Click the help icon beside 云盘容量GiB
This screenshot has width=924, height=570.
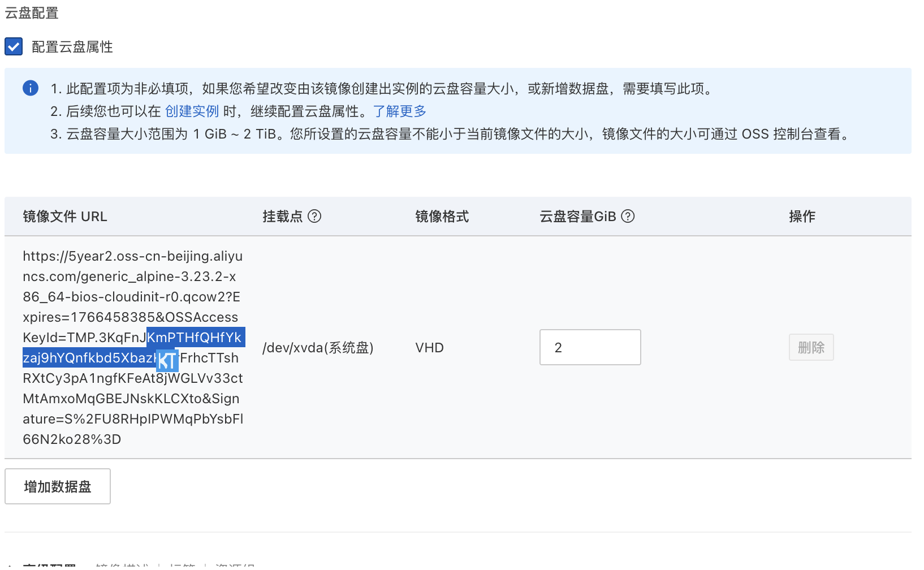[628, 216]
